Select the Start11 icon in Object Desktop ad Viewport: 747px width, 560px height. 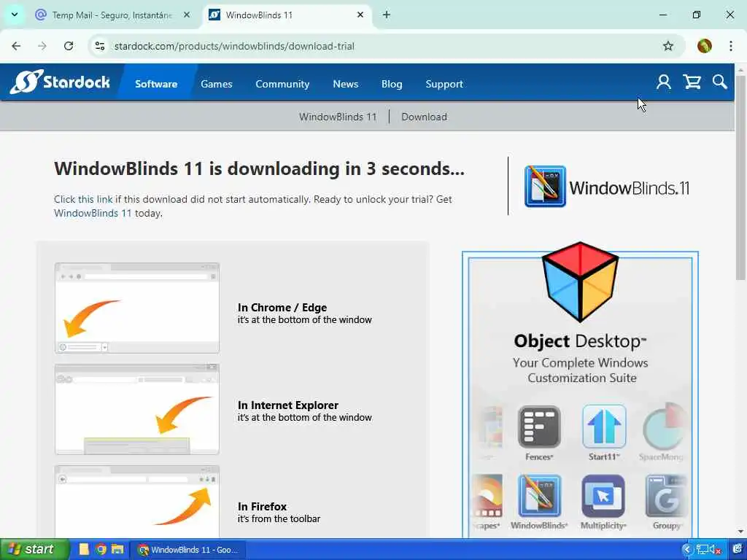(x=603, y=427)
